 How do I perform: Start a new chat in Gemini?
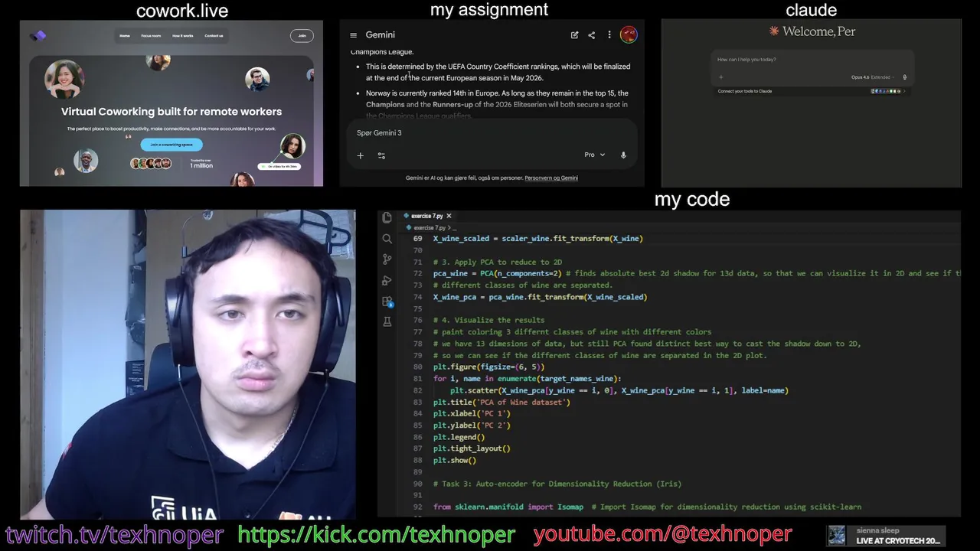574,35
